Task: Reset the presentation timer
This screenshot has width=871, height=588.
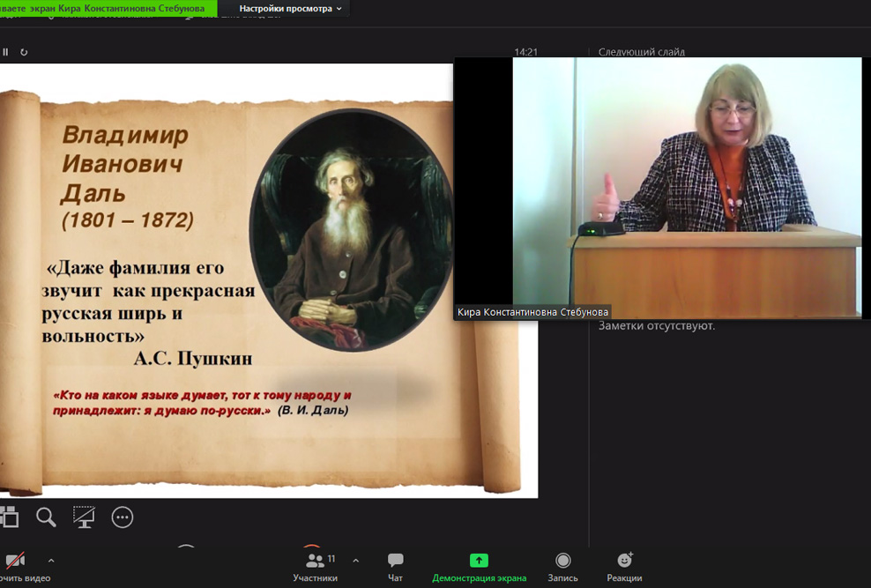Action: [x=24, y=52]
